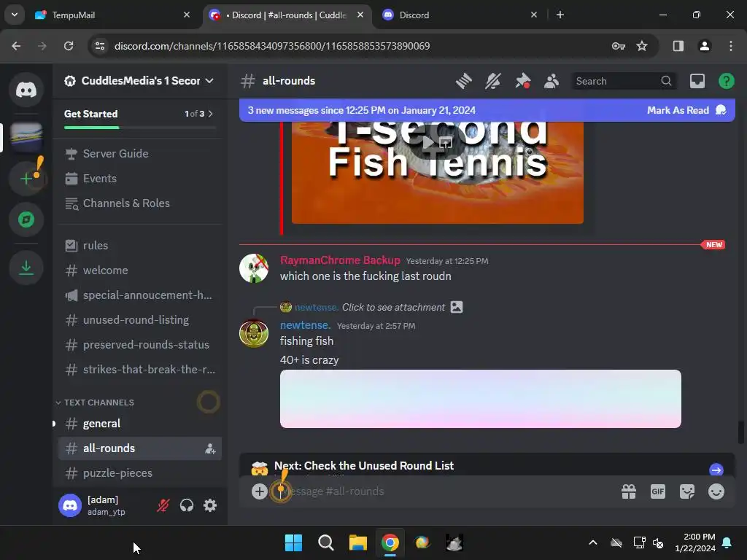
Task: Toggle member list visibility
Action: (551, 81)
